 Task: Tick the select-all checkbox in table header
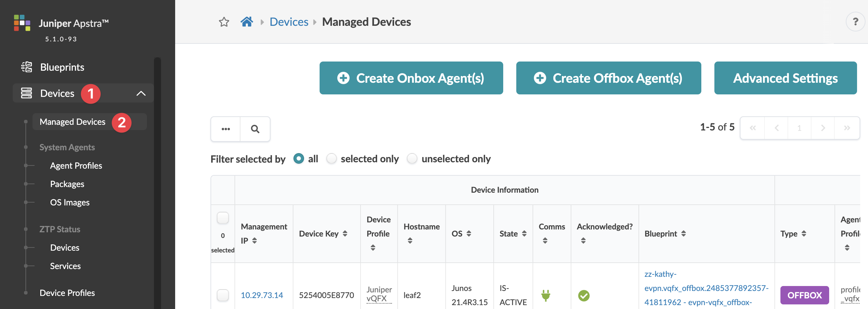point(223,218)
